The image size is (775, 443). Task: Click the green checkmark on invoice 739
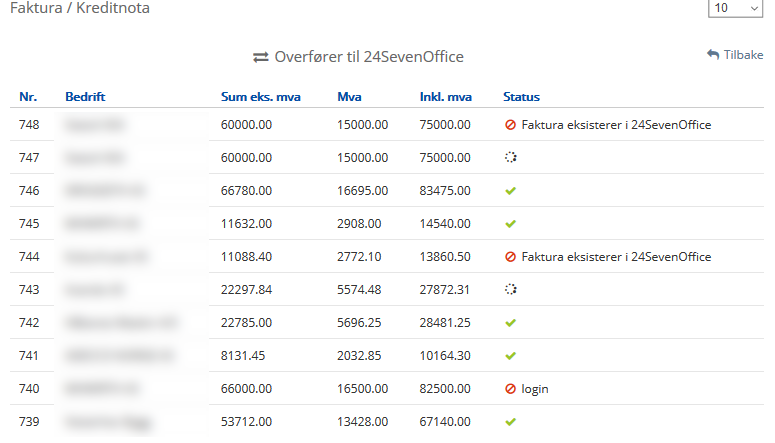point(511,422)
